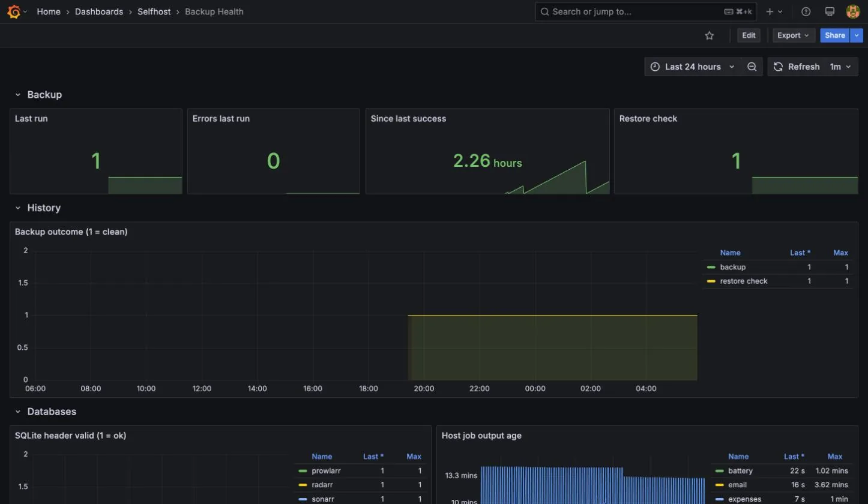Sort Backup outcome legend by Last *

coord(800,253)
